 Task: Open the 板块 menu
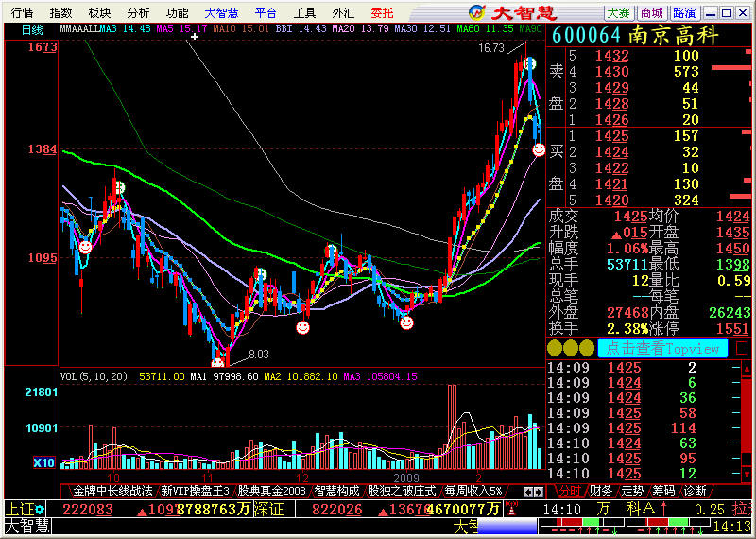pyautogui.click(x=99, y=12)
